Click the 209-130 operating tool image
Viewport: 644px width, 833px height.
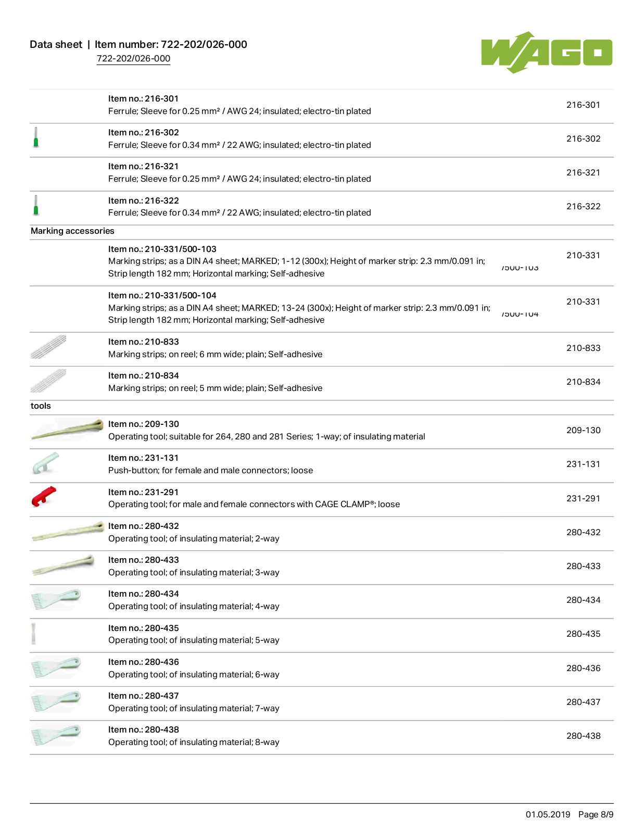coord(67,429)
